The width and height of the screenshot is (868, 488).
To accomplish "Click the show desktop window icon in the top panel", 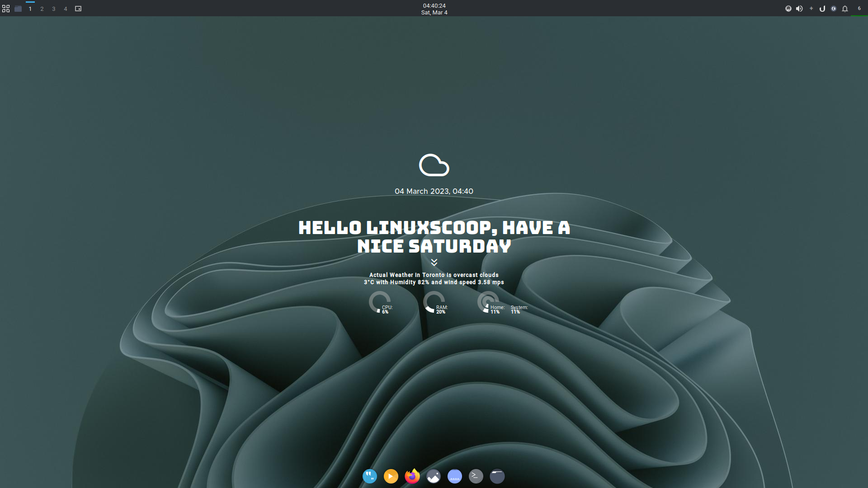I will pos(78,9).
